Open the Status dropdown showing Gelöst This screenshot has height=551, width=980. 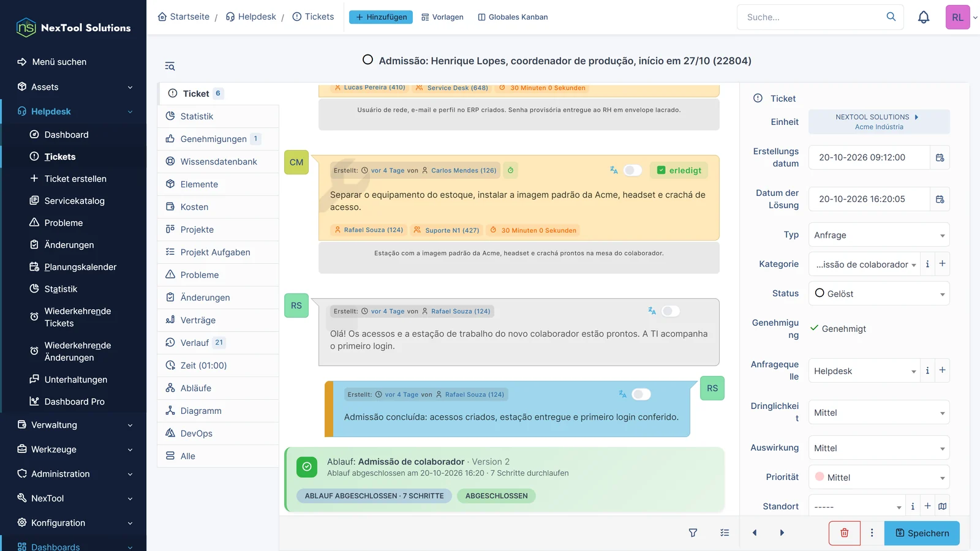pyautogui.click(x=879, y=294)
